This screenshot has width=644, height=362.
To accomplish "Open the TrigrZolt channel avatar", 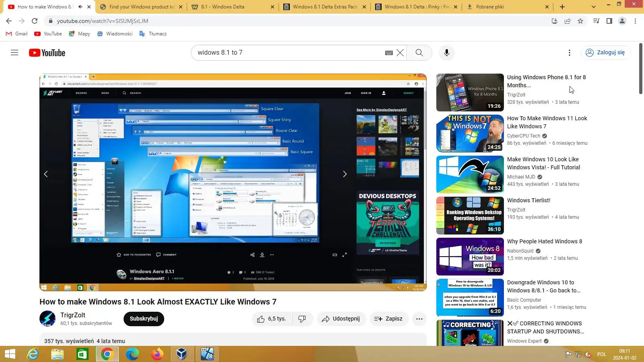I will pyautogui.click(x=47, y=319).
